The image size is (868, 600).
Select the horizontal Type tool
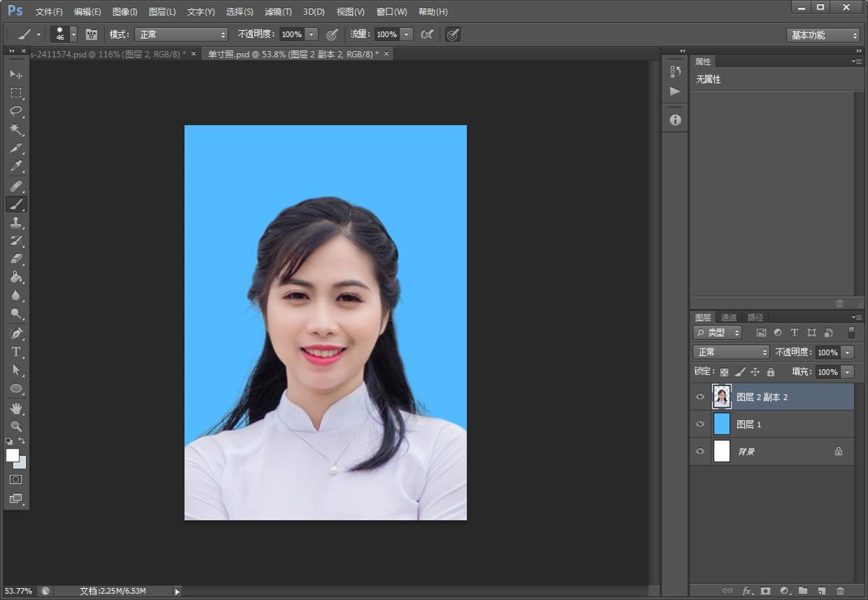tap(16, 351)
